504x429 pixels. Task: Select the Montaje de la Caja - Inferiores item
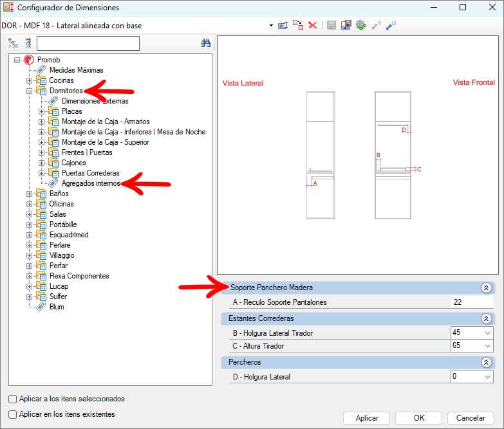click(134, 132)
